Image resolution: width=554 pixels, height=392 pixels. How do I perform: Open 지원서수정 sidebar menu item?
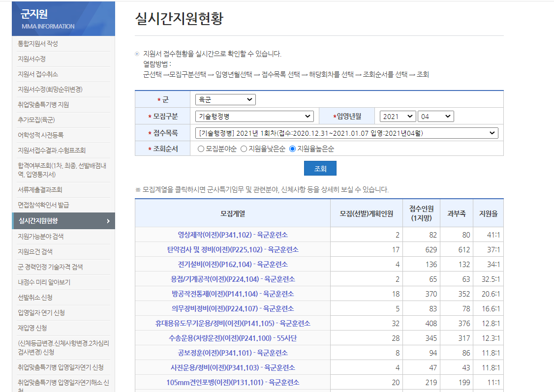pos(32,59)
